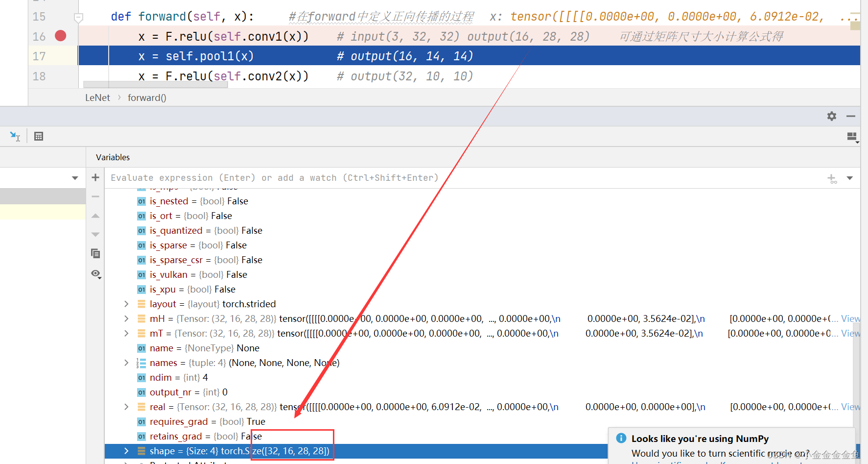Image resolution: width=868 pixels, height=464 pixels.
Task: Collapse the forward method fold marker
Action: (78, 18)
